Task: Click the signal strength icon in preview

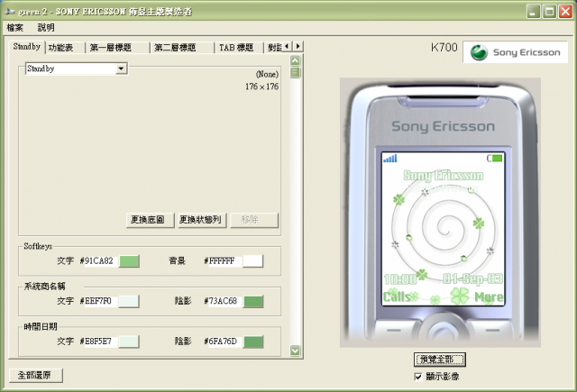Action: [x=390, y=159]
